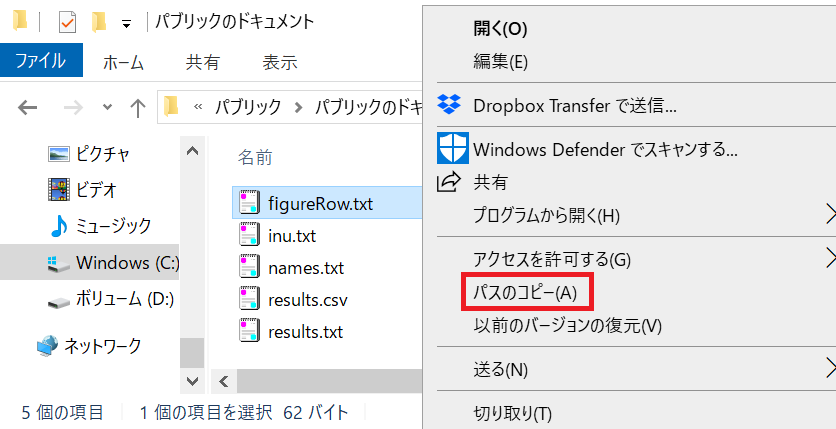Expand the プログラムから開く submenu arrow
This screenshot has width=836, height=429.
click(x=828, y=214)
